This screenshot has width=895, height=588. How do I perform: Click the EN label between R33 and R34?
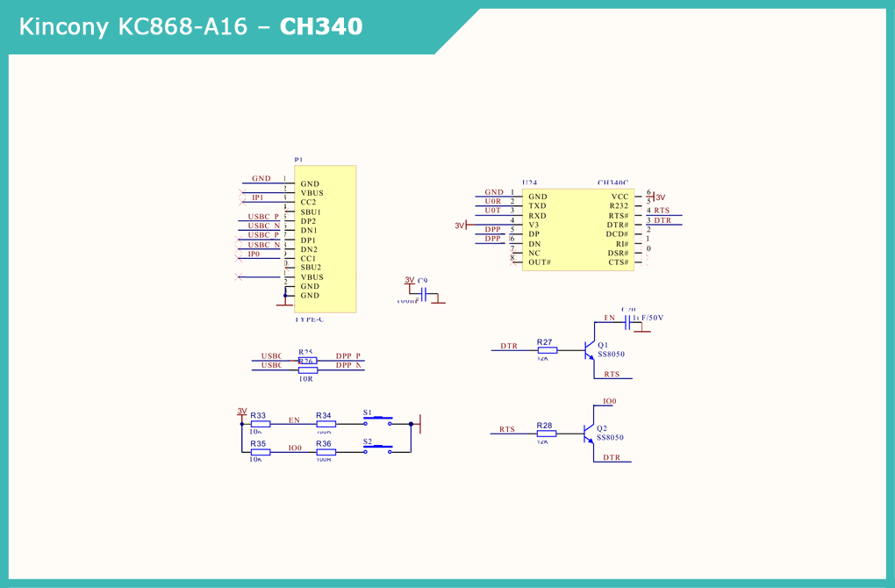coord(294,420)
